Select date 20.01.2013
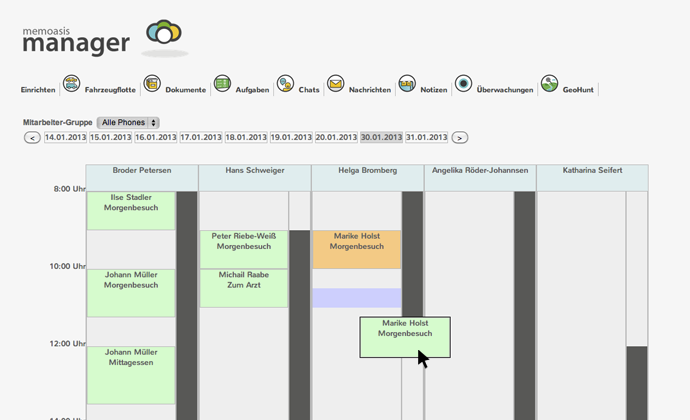The image size is (690, 420). click(336, 137)
